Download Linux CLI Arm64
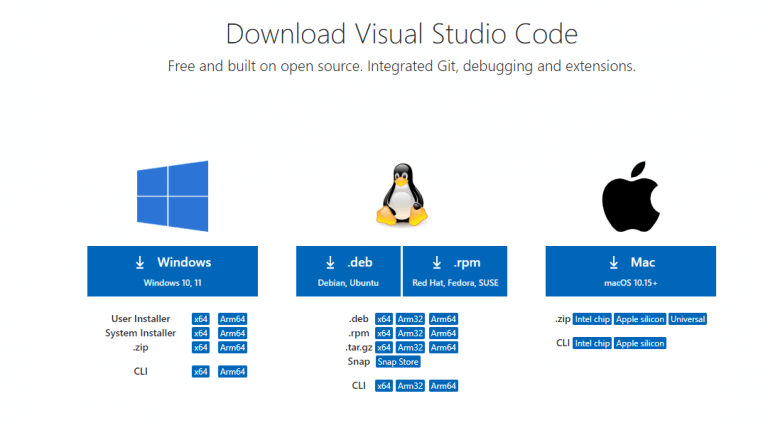The height and width of the screenshot is (428, 768). point(443,385)
